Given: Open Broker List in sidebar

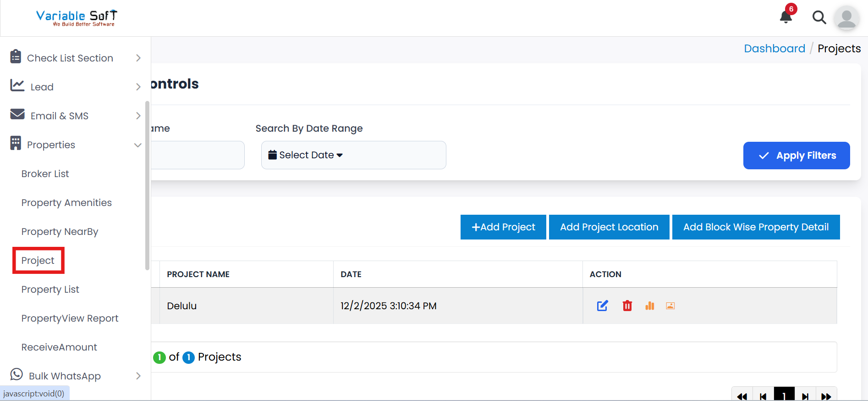Looking at the screenshot, I should click(45, 174).
